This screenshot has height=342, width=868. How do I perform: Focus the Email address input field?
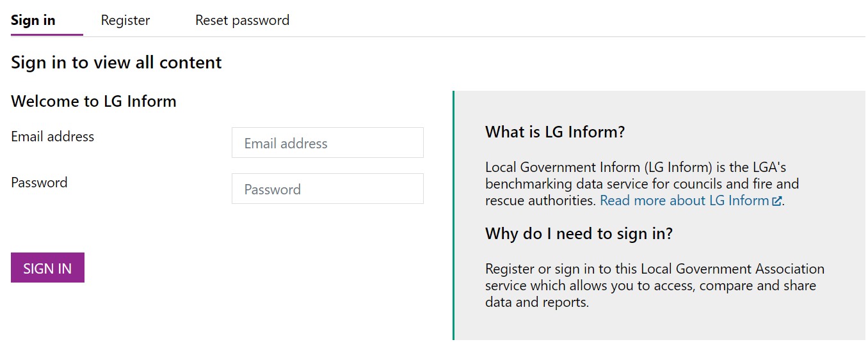click(328, 143)
